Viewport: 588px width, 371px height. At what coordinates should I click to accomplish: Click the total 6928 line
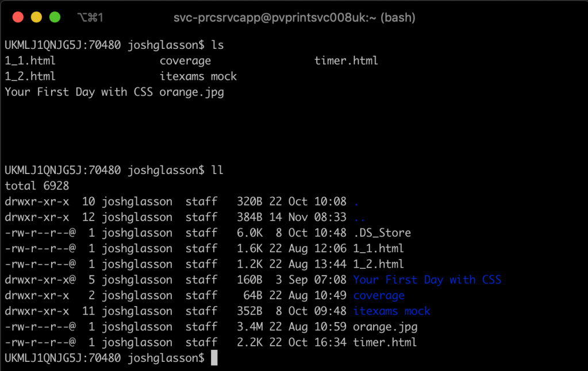(37, 186)
